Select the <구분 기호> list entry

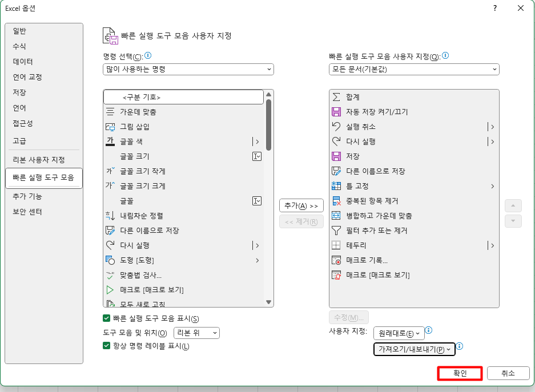point(183,97)
